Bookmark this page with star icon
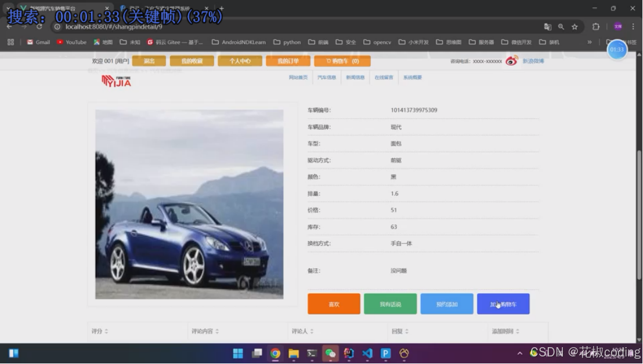643x364 pixels. point(575,27)
